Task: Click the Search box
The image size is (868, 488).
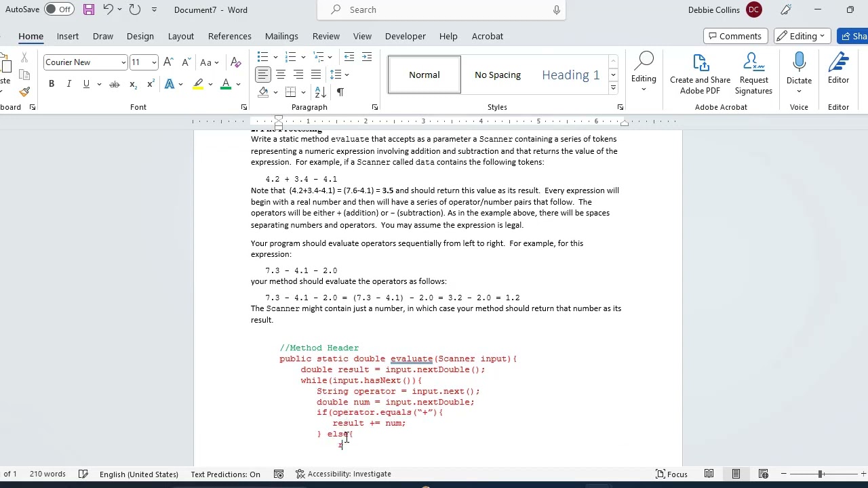Action: [441, 9]
